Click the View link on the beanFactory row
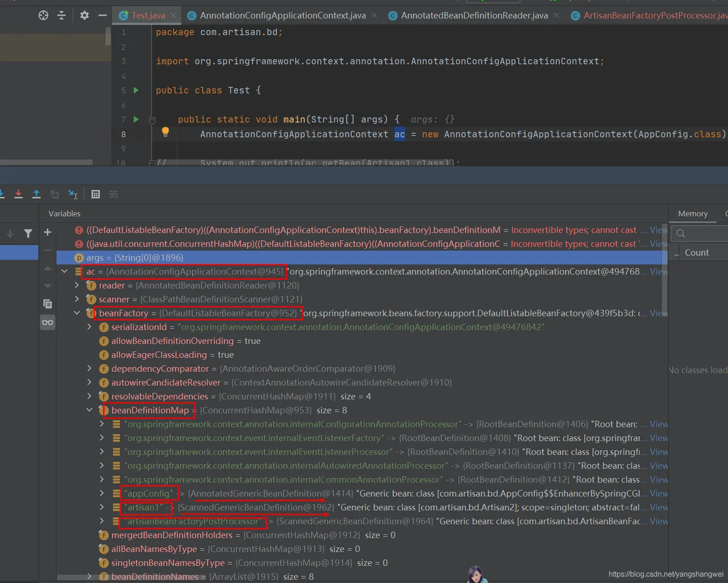Image resolution: width=728 pixels, height=583 pixels. click(658, 313)
